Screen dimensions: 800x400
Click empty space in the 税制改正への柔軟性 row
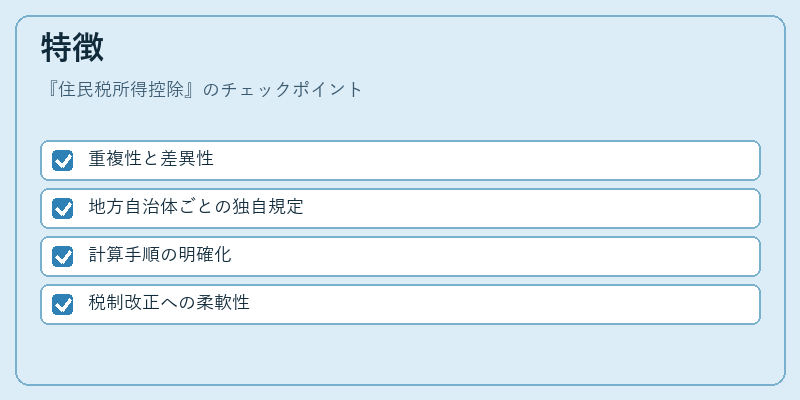(505, 305)
